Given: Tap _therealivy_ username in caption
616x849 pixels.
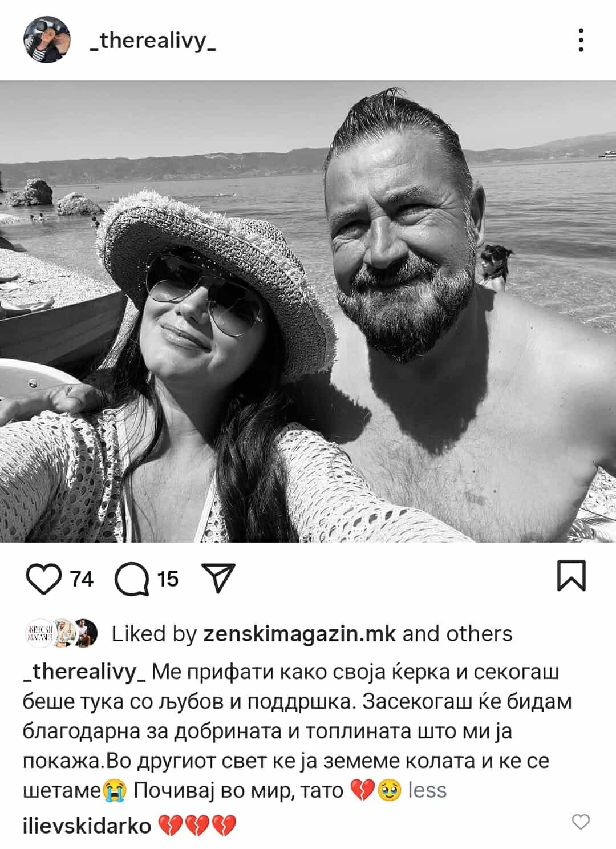Looking at the screenshot, I should tap(85, 672).
